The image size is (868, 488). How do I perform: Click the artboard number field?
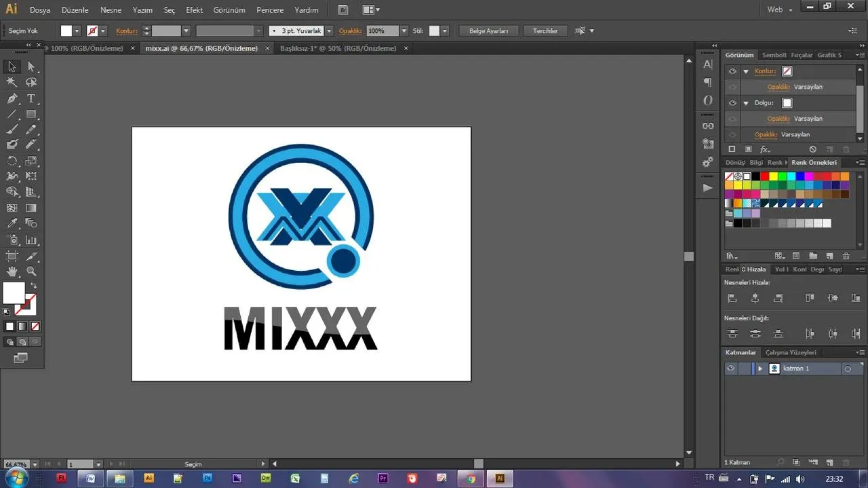tap(81, 464)
